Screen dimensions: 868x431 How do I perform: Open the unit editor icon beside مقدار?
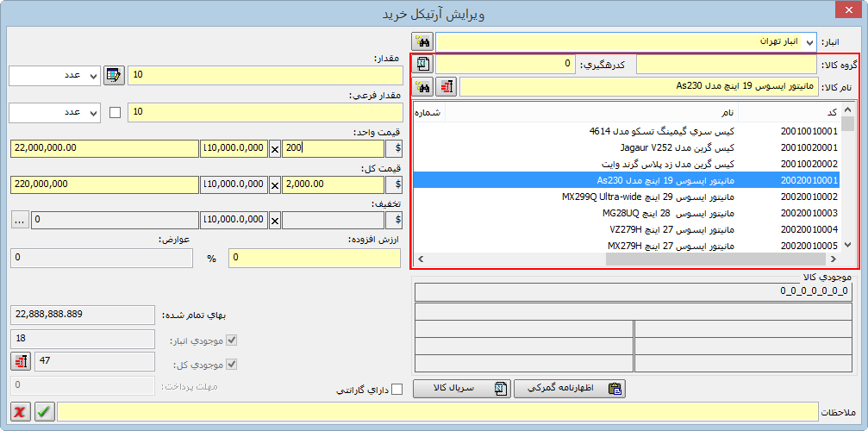click(114, 75)
